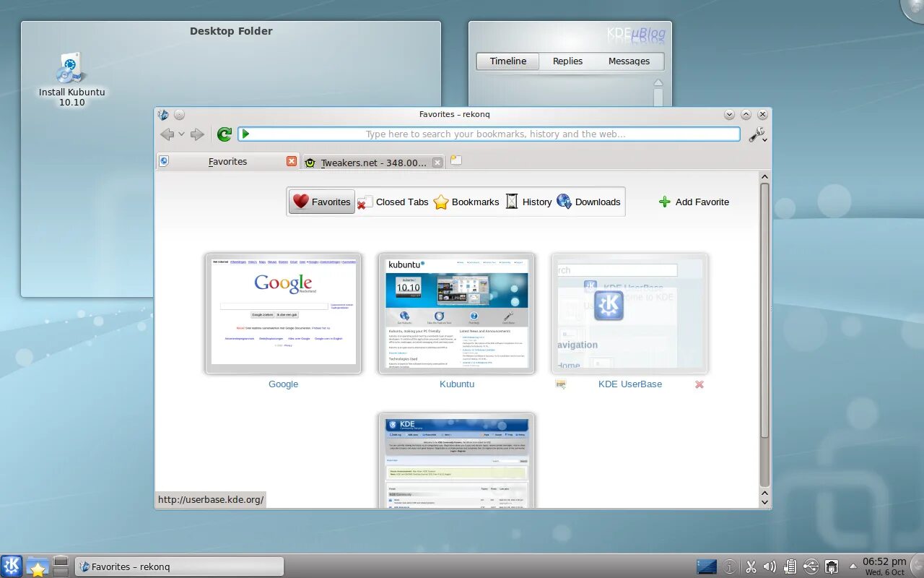
Task: Select the Favorites heart button
Action: tap(322, 202)
